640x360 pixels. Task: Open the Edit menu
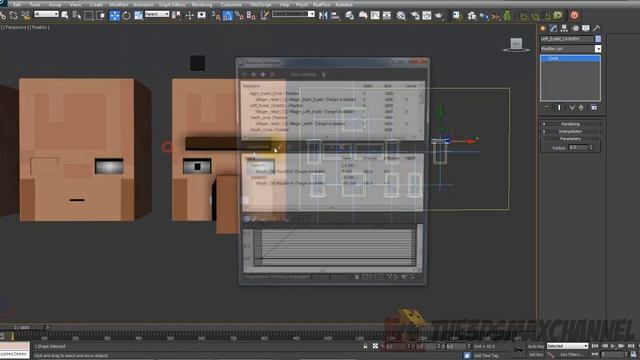17,4
